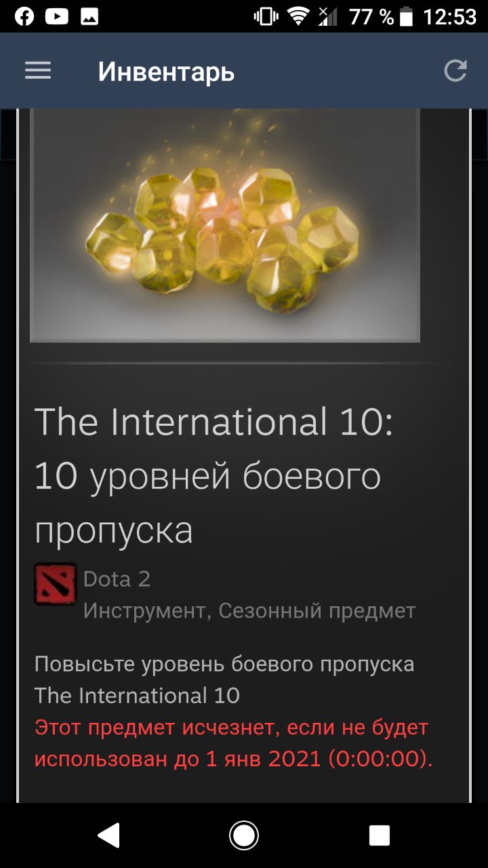Tap the YouTube notification icon

pos(57,17)
